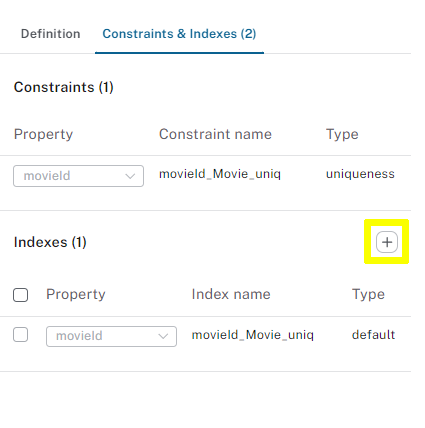Switch to the Definition tab
This screenshot has height=428, width=425.
(50, 34)
